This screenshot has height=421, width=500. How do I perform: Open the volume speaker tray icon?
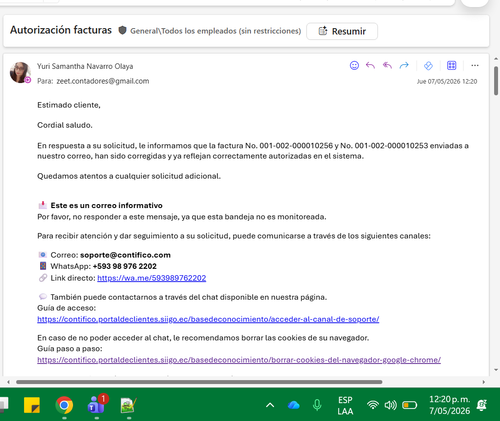(390, 405)
